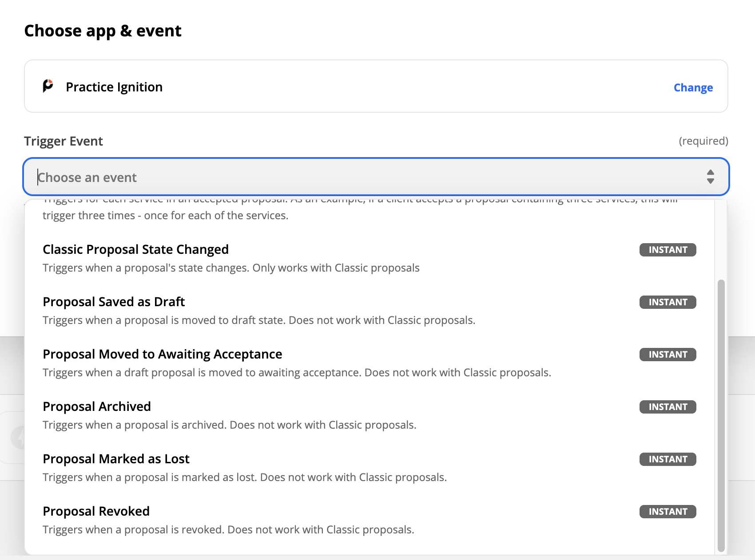Viewport: 755px width, 560px height.
Task: Pick the Proposal Archived trigger option
Action: click(x=97, y=406)
